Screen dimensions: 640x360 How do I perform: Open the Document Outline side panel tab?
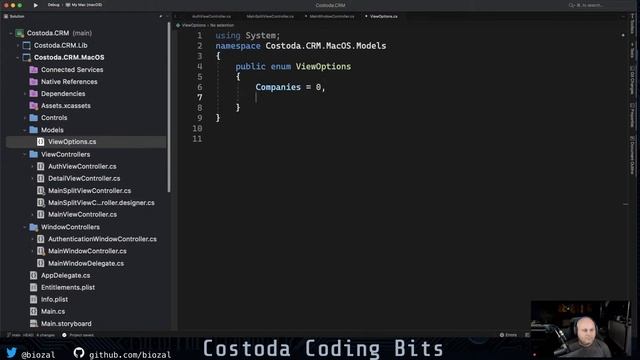pos(632,155)
